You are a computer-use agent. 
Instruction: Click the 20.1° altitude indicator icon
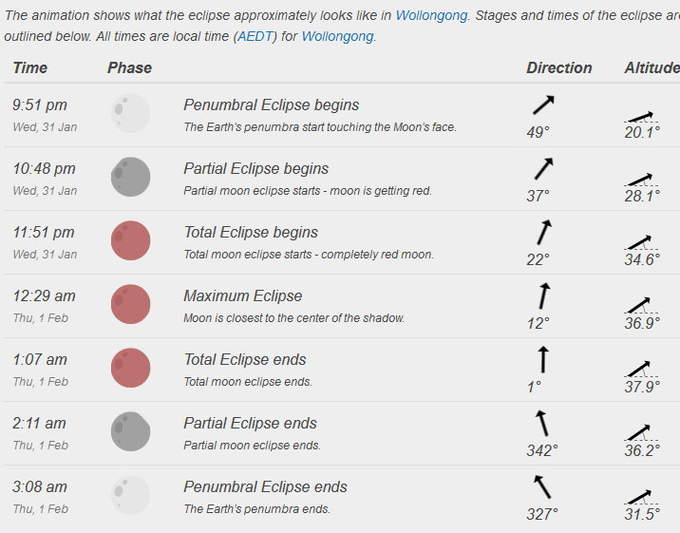641,118
